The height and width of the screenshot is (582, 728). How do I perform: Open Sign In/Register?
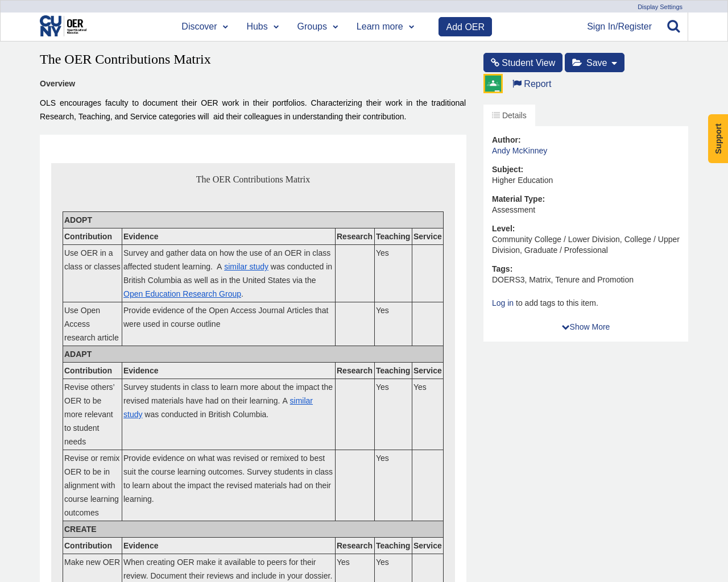619,25
